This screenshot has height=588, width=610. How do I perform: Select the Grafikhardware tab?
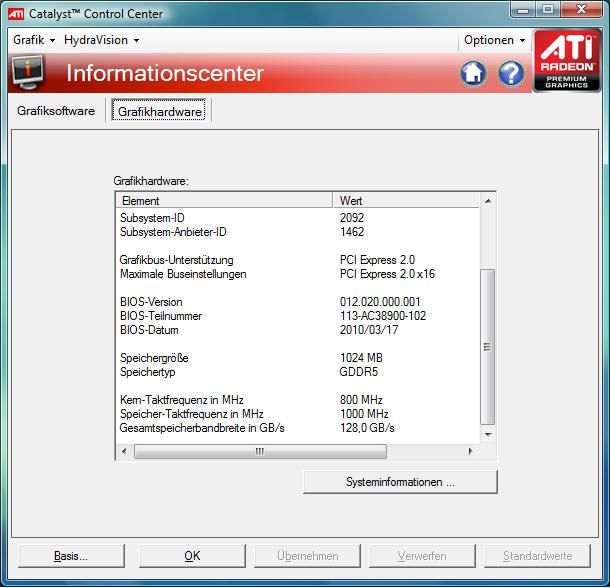[159, 111]
